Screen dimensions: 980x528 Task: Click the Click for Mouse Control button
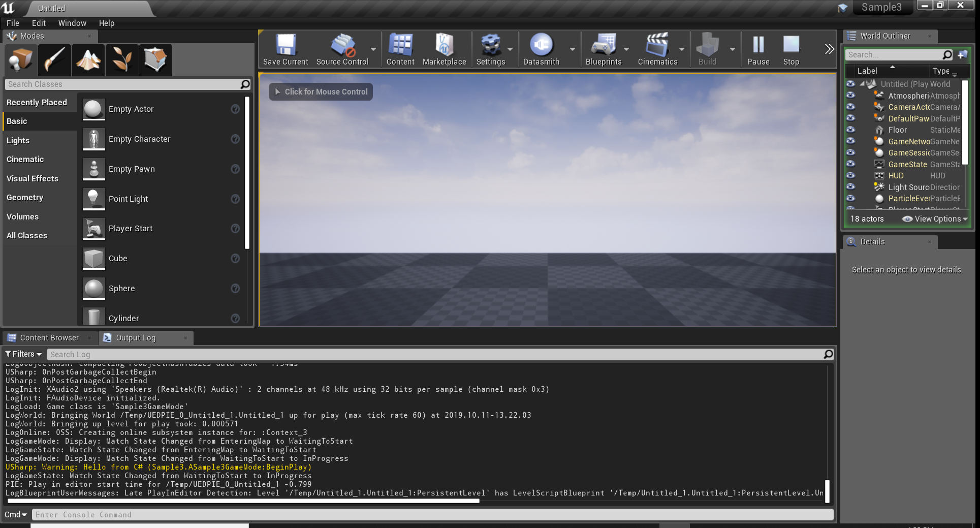click(321, 92)
